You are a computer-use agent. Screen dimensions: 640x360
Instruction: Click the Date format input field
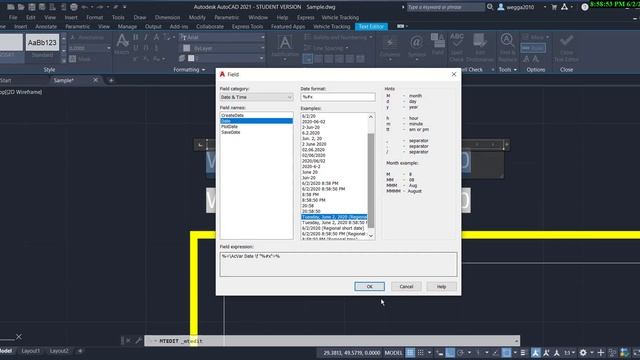point(338,97)
